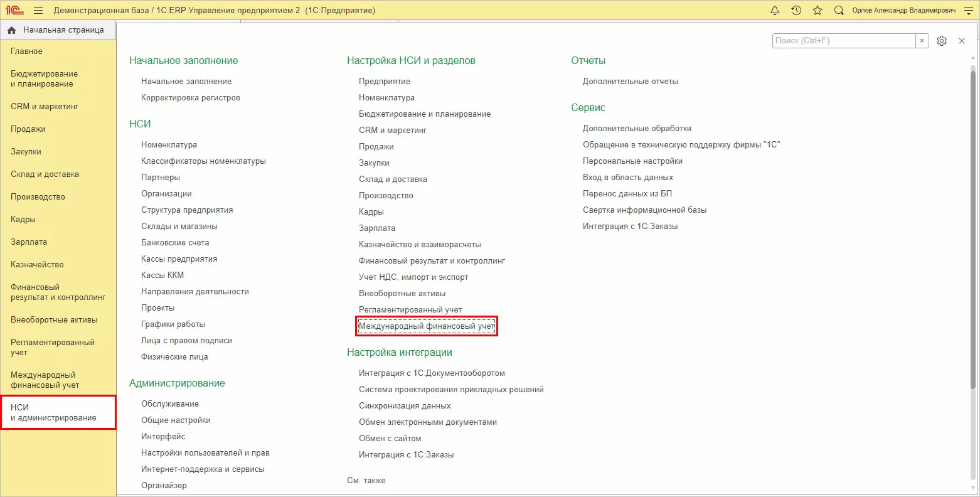Open Настройки пользователей и прав
Image resolution: width=980 pixels, height=497 pixels.
[205, 453]
